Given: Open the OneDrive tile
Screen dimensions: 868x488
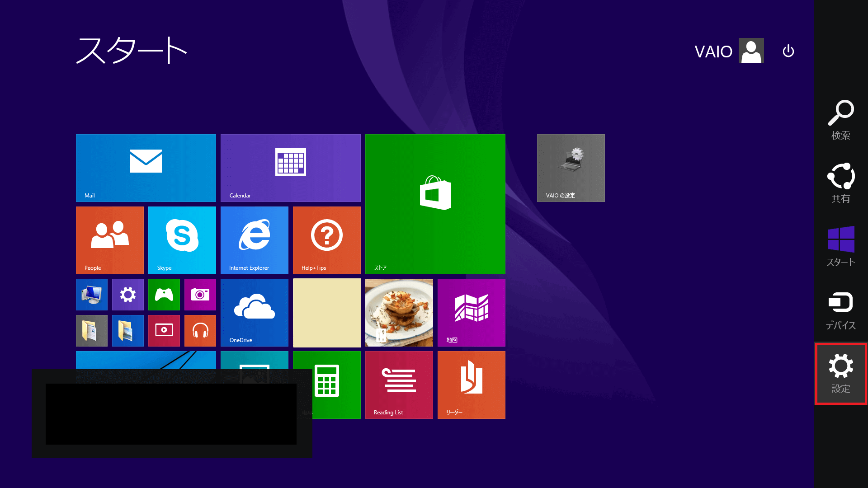Looking at the screenshot, I should 255,313.
